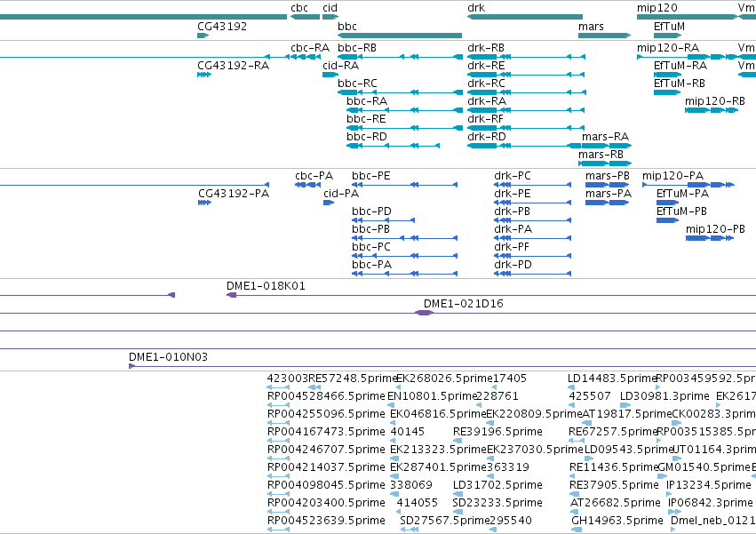Click the bbc-PD protein label
This screenshot has width=756, height=534.
pyautogui.click(x=371, y=211)
